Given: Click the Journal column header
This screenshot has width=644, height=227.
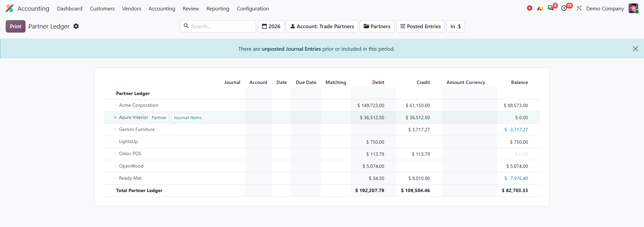Looking at the screenshot, I should [x=232, y=82].
